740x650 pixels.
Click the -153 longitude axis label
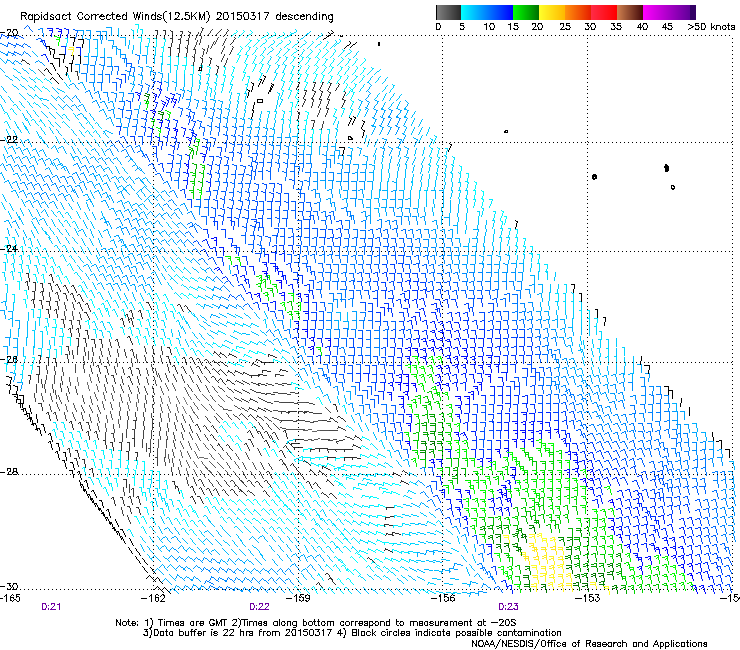pyautogui.click(x=587, y=598)
